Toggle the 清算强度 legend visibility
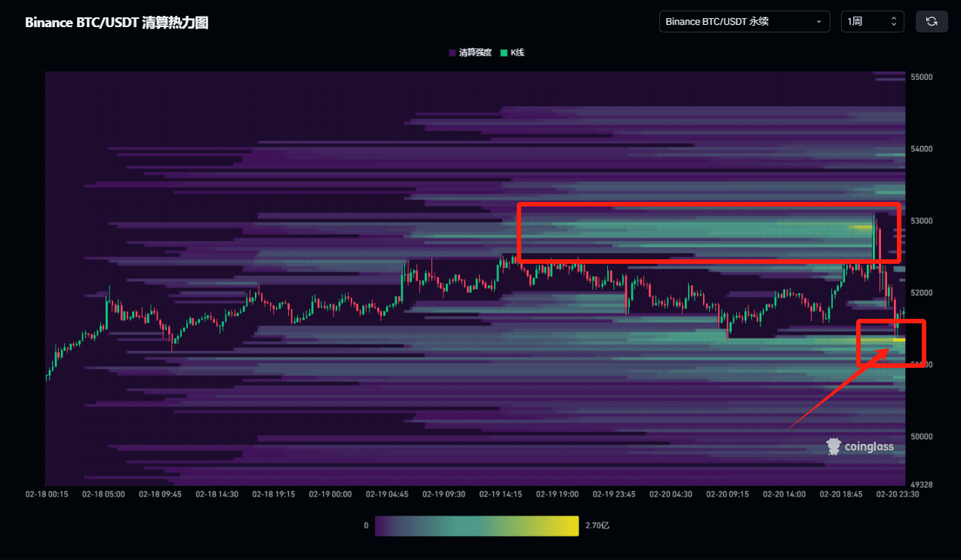This screenshot has height=560, width=961. pos(464,52)
